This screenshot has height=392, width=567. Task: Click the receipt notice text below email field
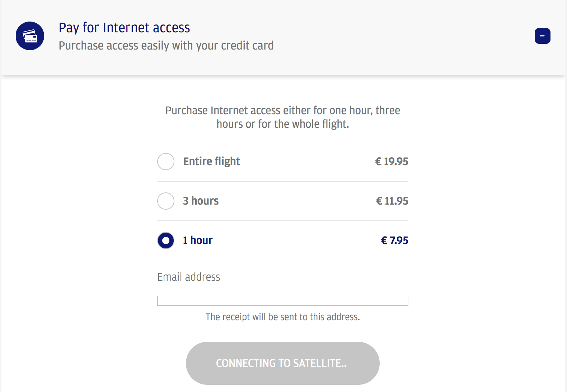[x=282, y=317]
